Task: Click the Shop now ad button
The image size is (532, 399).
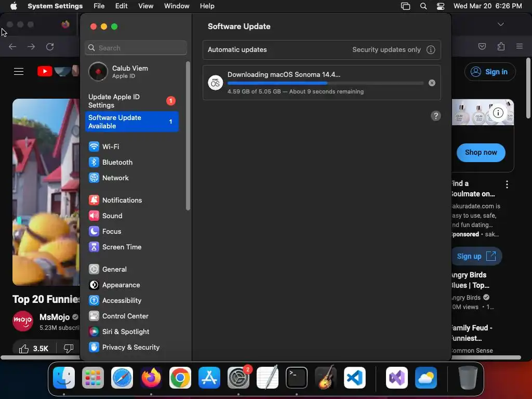Action: tap(481, 153)
